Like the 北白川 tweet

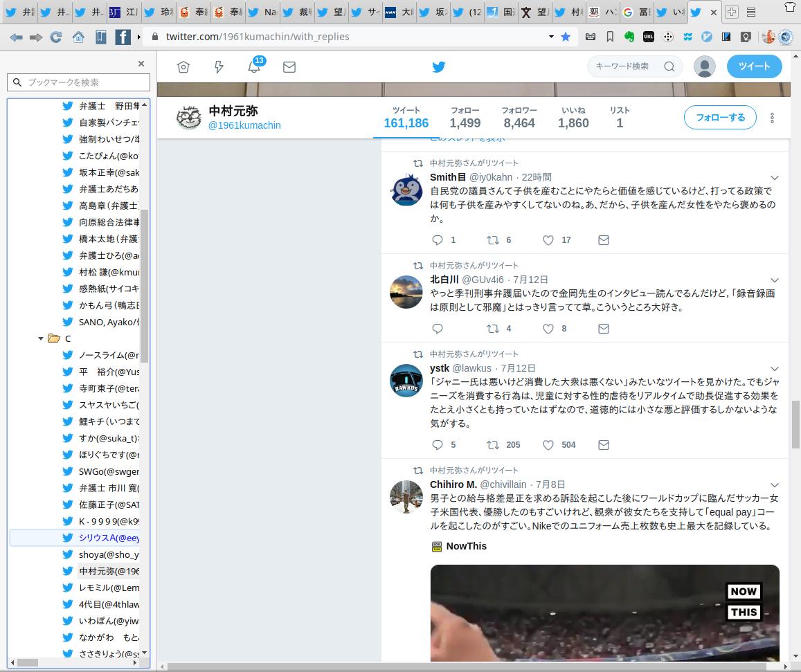tap(548, 329)
